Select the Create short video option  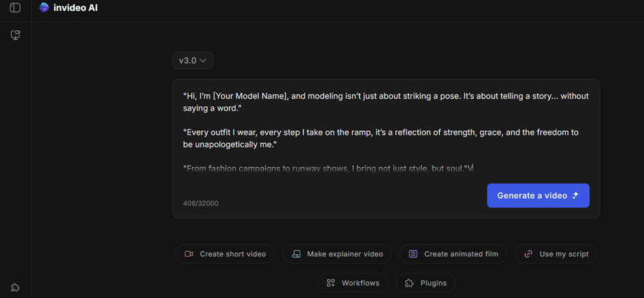[232, 254]
